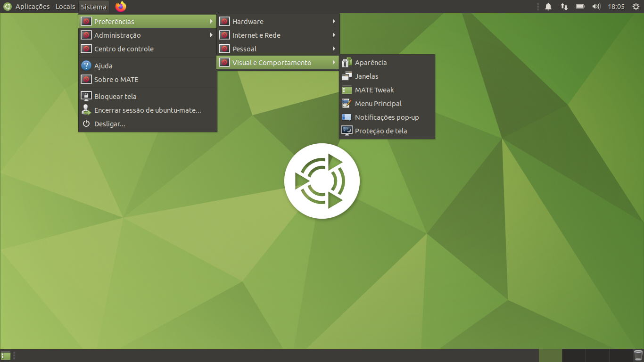Click the Proteção de tela monitor icon
Viewport: 644px width, 362px height.
tap(347, 131)
